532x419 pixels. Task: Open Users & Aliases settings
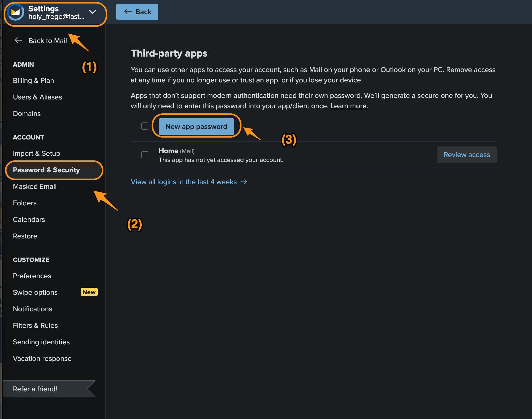(x=37, y=97)
